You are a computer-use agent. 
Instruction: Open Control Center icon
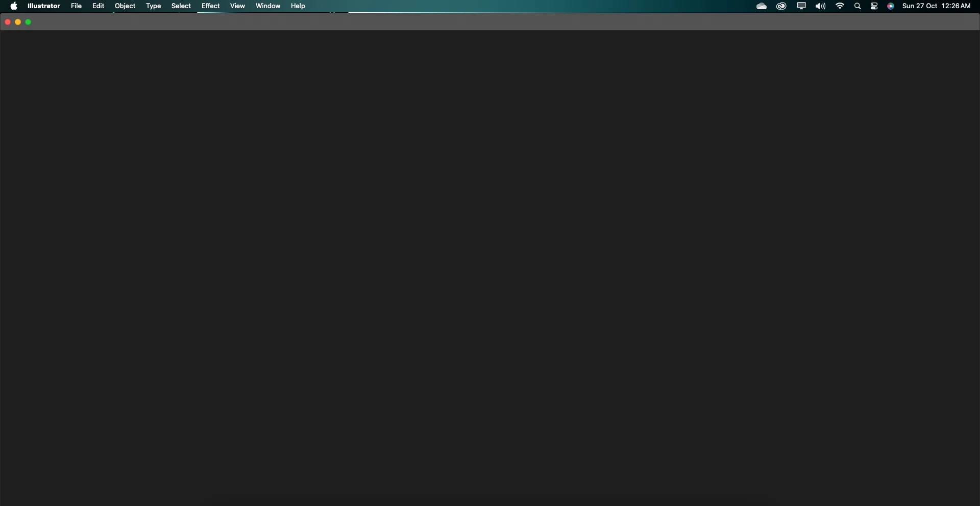pos(874,6)
